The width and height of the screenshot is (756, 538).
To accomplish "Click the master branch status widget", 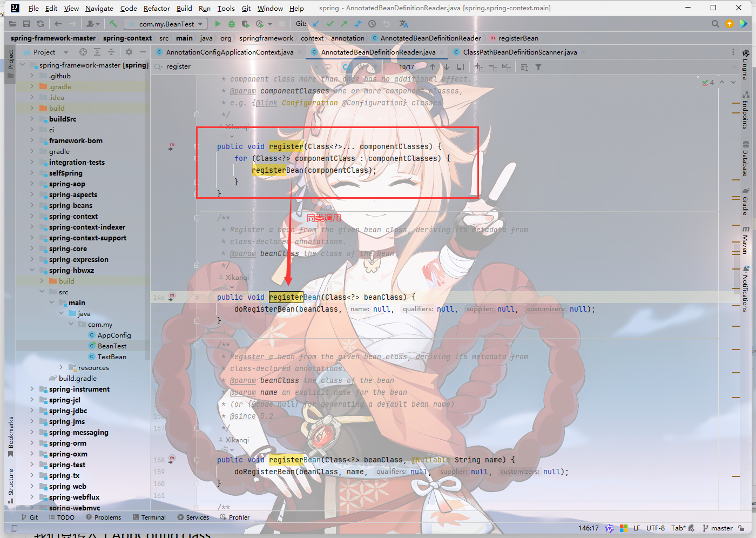I will point(717,528).
